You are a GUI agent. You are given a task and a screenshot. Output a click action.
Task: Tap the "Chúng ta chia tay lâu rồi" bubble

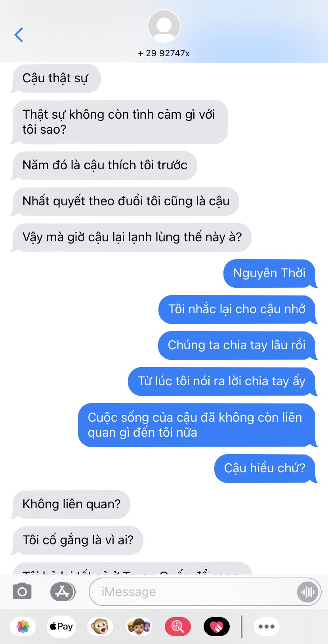(x=237, y=345)
